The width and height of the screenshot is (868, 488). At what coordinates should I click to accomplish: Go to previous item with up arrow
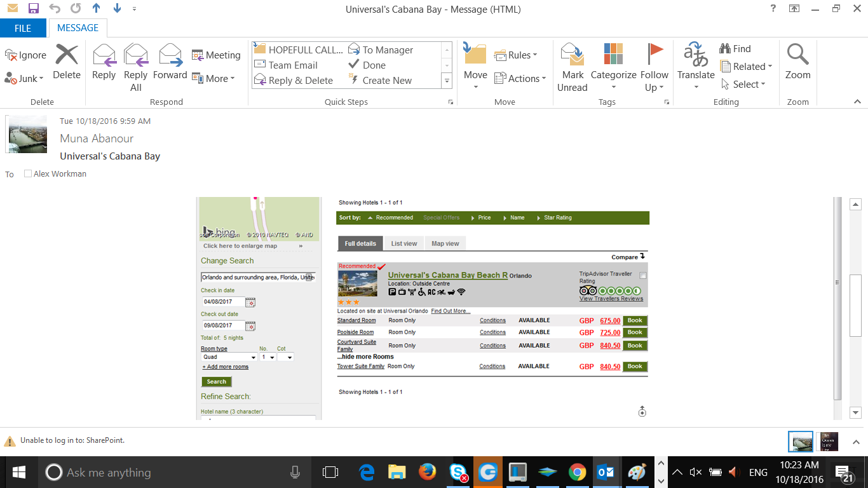pos(96,9)
